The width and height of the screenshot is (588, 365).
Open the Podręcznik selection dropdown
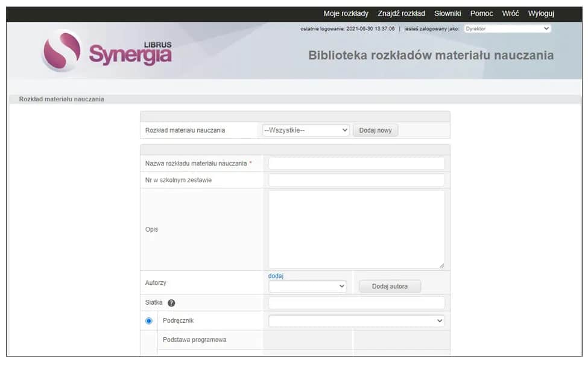click(x=356, y=320)
